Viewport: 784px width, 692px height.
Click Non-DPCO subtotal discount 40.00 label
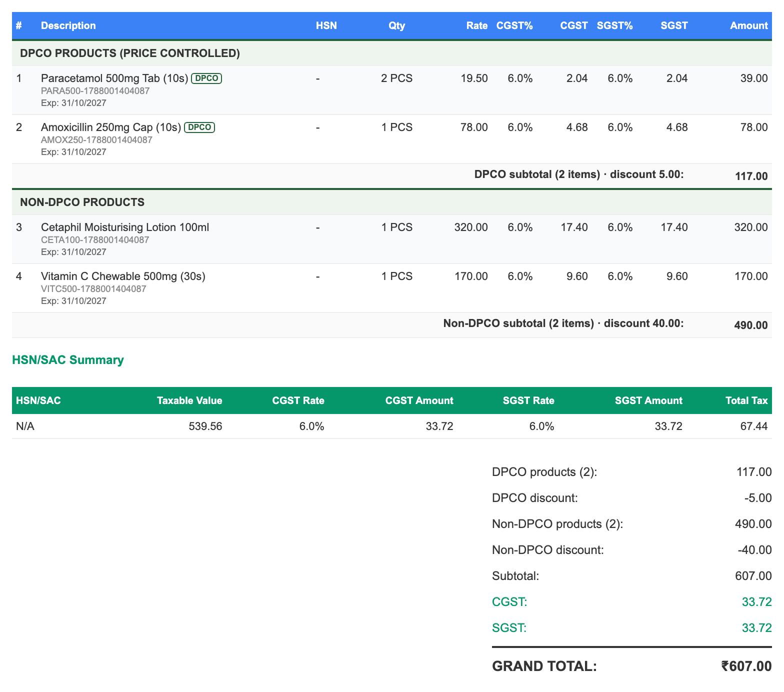click(x=563, y=323)
